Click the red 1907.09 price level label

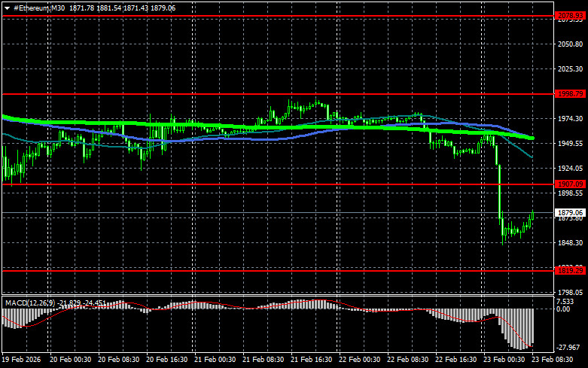pyautogui.click(x=570, y=184)
